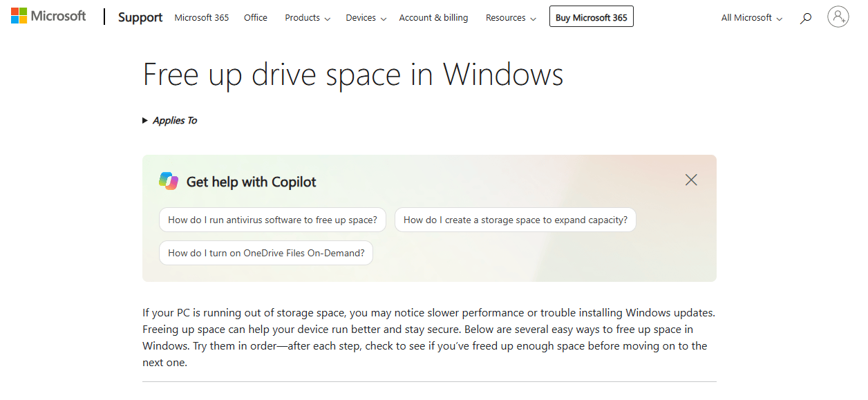Open the Products dropdown menu

pos(308,18)
